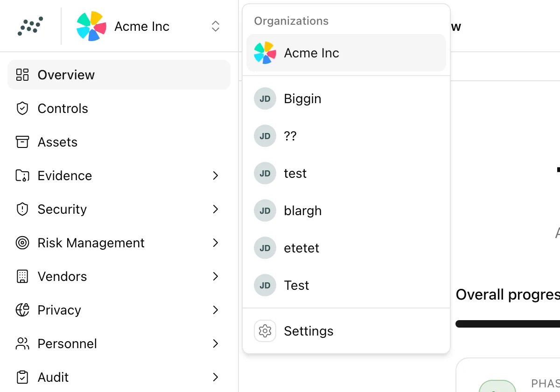Click the Vendors building icon

pyautogui.click(x=22, y=276)
